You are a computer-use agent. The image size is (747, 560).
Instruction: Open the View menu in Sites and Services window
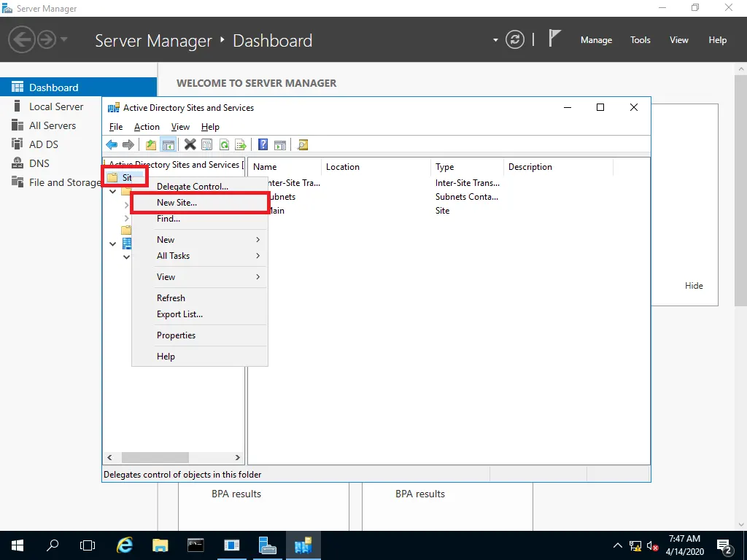point(181,127)
